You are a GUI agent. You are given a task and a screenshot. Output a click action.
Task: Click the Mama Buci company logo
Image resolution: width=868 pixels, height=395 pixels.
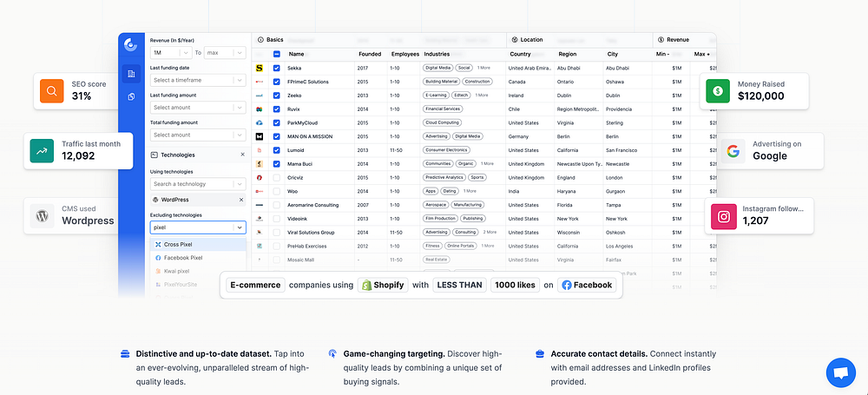(x=259, y=164)
